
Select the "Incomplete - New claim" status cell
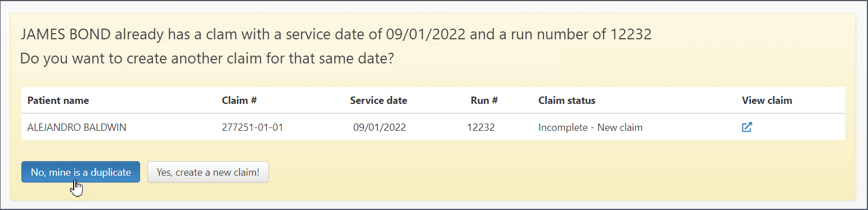click(x=590, y=127)
